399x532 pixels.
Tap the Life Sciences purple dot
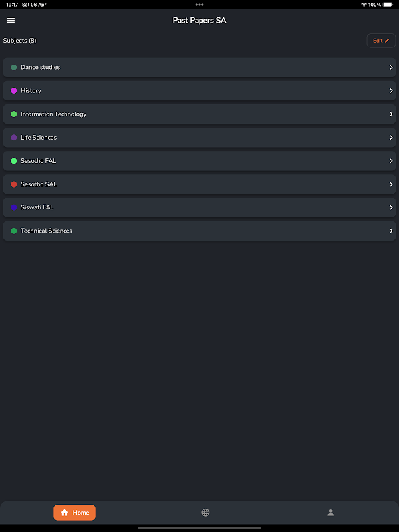coord(14,138)
